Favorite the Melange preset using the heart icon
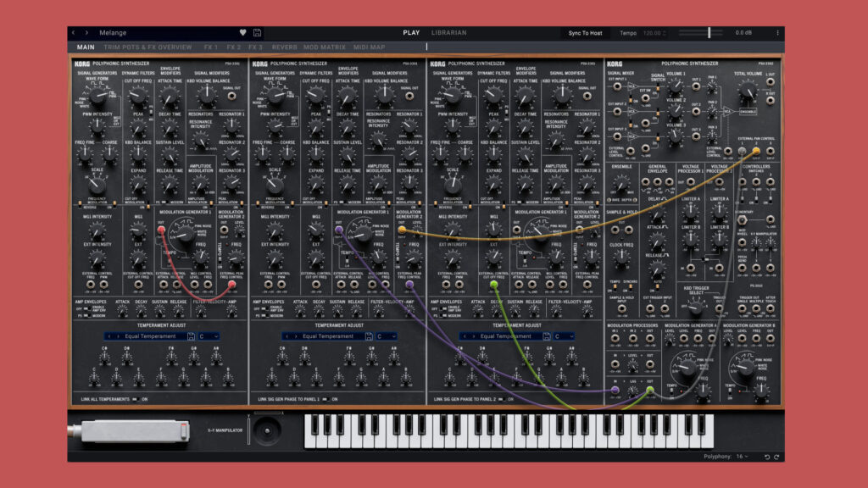 (242, 31)
